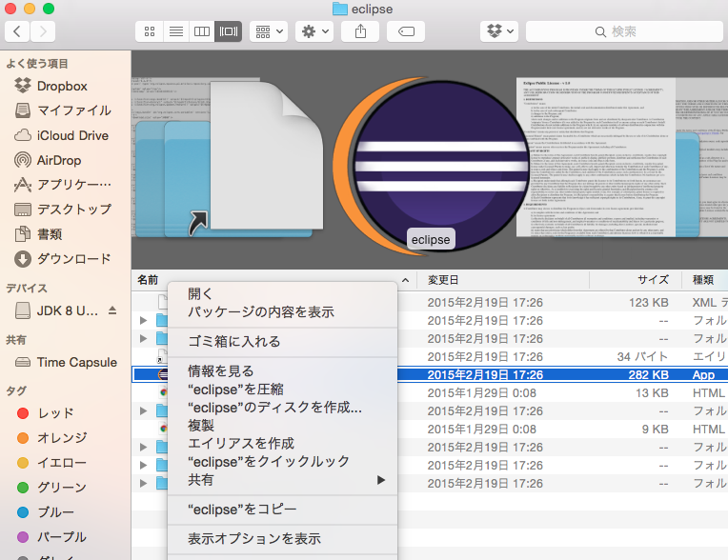Choose パッケージの内容を表示 from the context menu

(x=282, y=311)
